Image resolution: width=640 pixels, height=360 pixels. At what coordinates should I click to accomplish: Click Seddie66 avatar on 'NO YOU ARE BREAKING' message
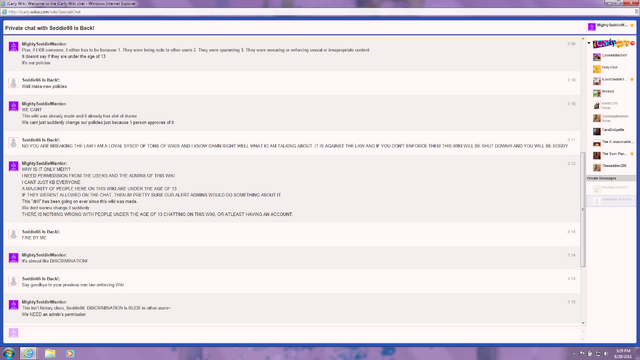[x=13, y=142]
